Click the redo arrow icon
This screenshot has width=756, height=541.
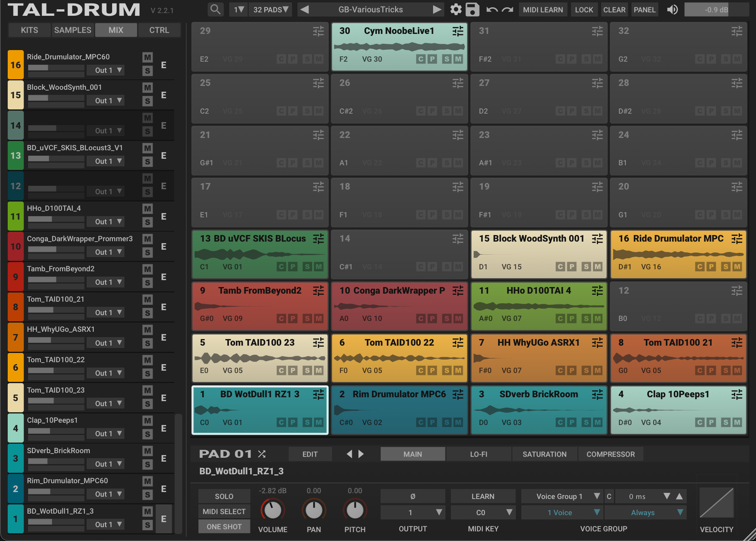click(x=507, y=10)
